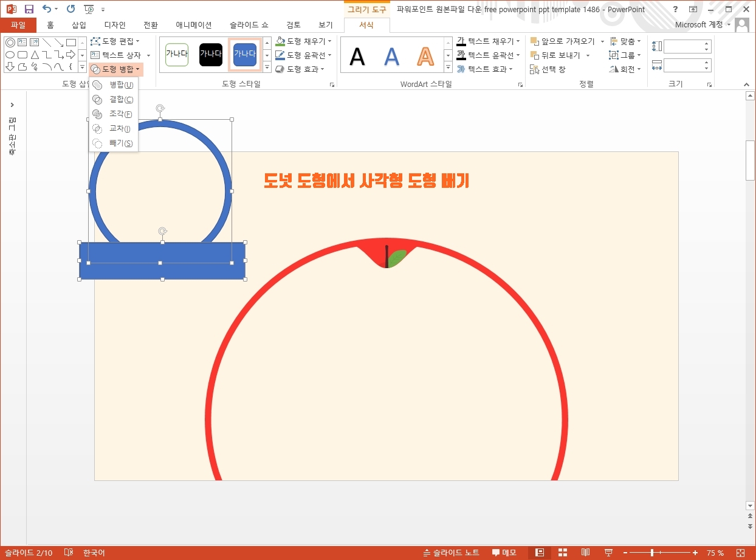
Task: Choose 조각 (Fragment) from merge shapes menu
Action: 114,114
